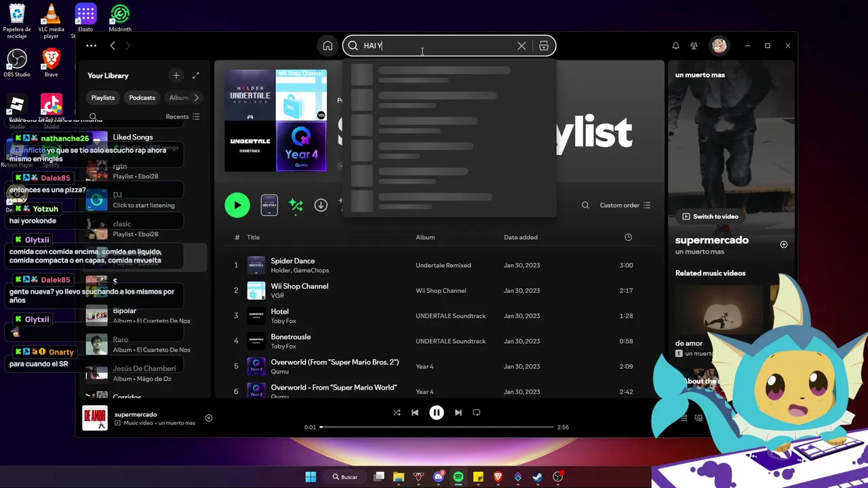The image size is (868, 488).
Task: Open the Year 4 album link on row 5
Action: (x=425, y=367)
